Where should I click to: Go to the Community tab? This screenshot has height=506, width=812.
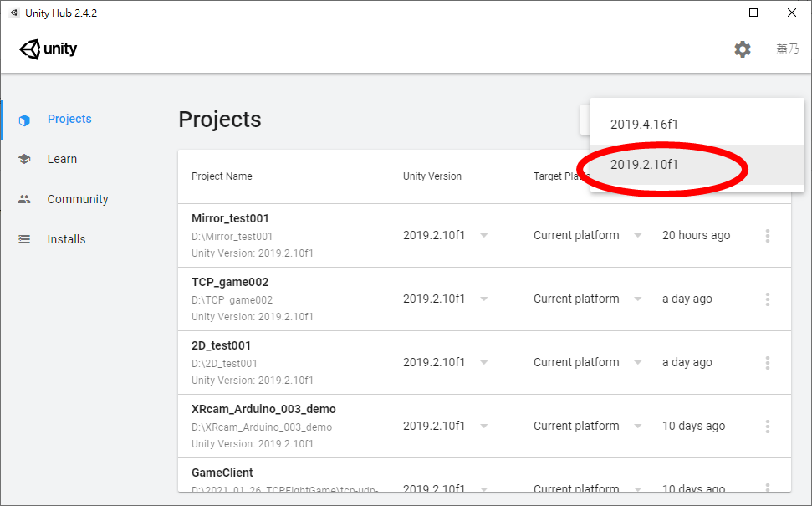[78, 199]
